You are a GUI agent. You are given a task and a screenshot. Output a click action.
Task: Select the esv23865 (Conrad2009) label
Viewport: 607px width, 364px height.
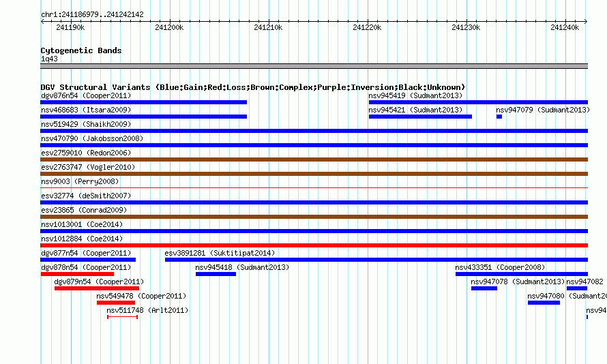pos(84,210)
